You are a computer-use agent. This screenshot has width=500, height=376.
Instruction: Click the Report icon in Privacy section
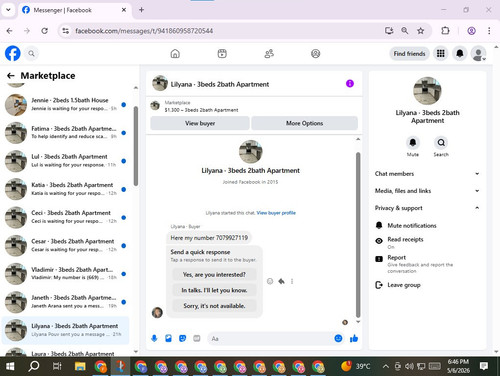click(x=379, y=259)
